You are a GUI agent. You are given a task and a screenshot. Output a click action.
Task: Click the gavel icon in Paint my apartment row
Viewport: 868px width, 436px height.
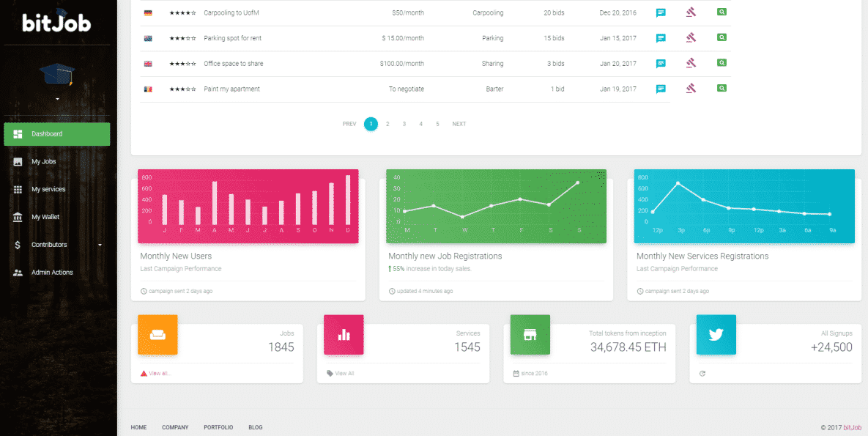click(691, 89)
